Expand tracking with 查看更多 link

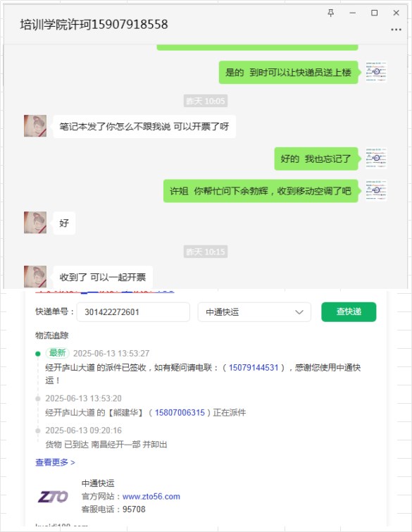click(55, 462)
